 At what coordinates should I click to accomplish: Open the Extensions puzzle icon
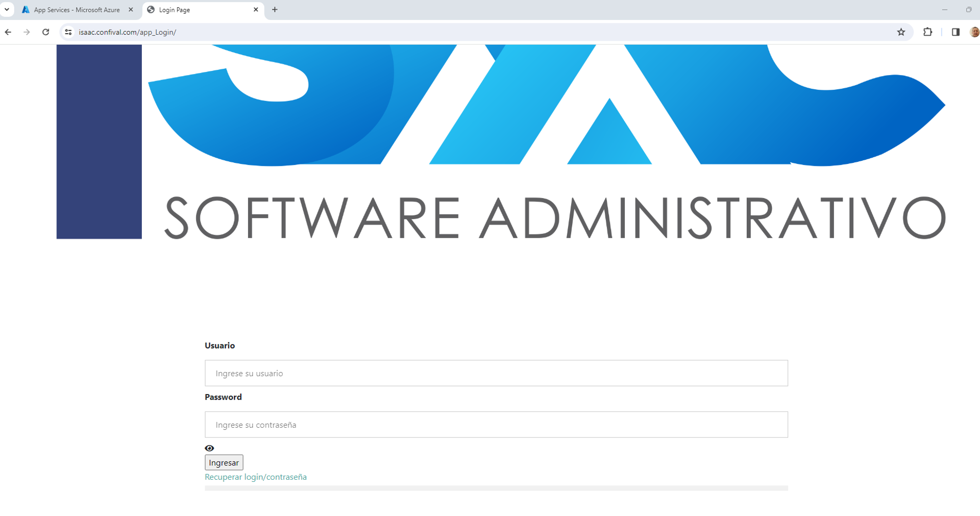[x=927, y=32]
